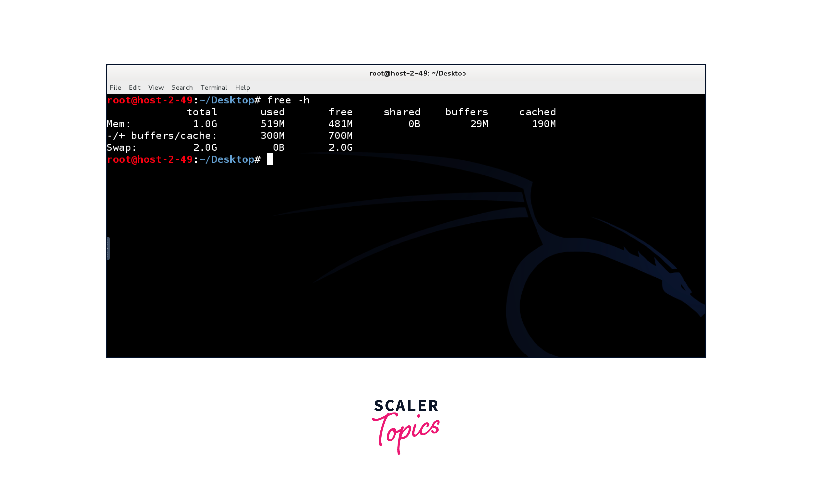813x504 pixels.
Task: Select the typed command 'free -h'
Action: click(288, 100)
